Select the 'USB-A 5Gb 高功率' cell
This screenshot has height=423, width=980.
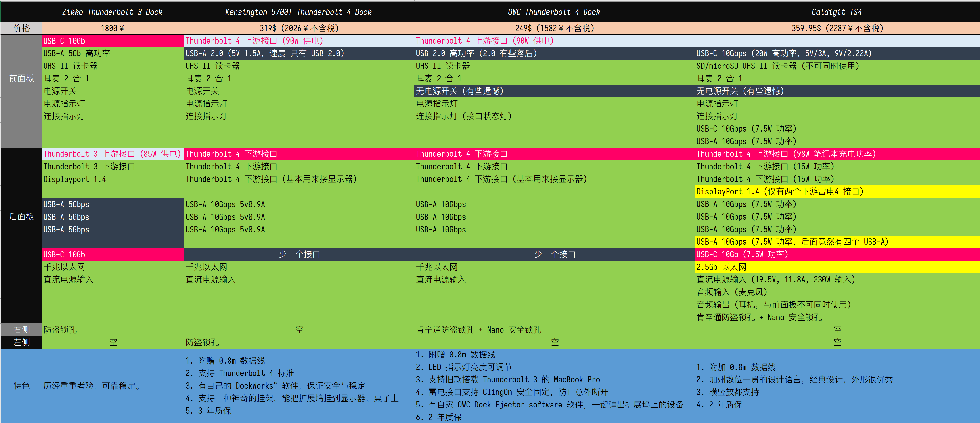(x=113, y=53)
